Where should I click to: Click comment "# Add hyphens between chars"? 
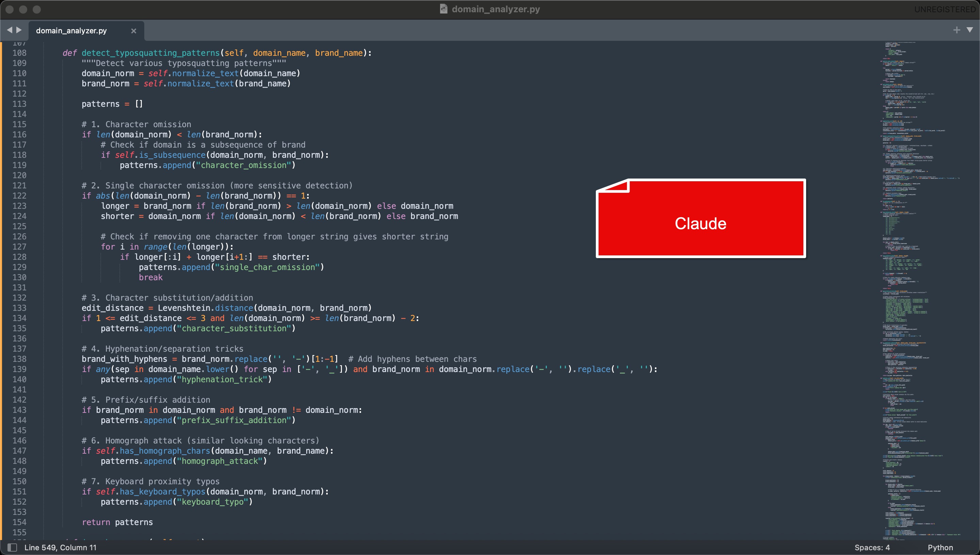412,359
